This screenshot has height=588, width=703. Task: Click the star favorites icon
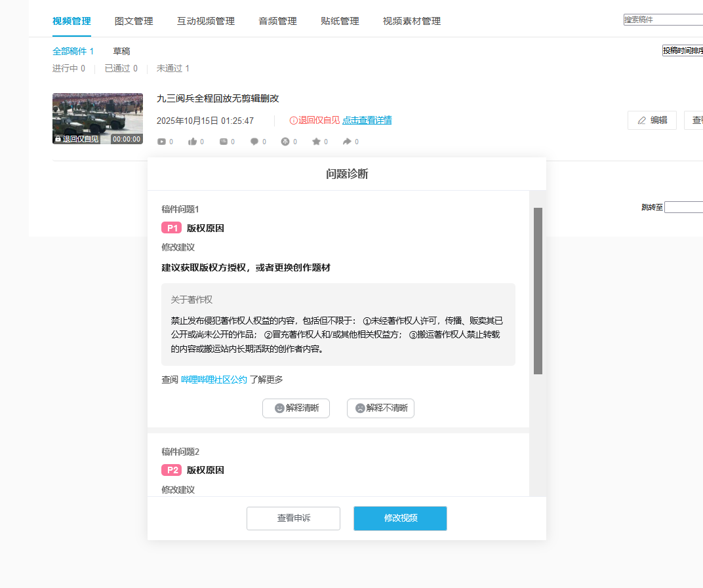(x=316, y=142)
